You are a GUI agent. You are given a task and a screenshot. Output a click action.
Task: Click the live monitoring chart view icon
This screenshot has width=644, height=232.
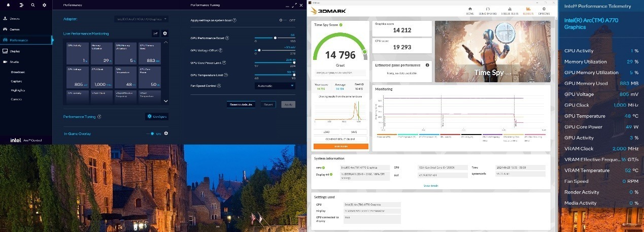[x=156, y=34]
